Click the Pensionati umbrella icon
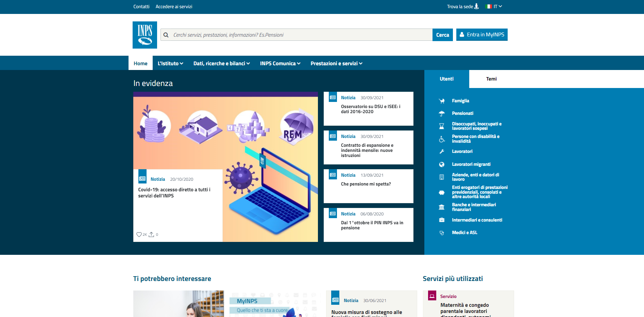Screen dimensions: 644x317 click(442, 113)
